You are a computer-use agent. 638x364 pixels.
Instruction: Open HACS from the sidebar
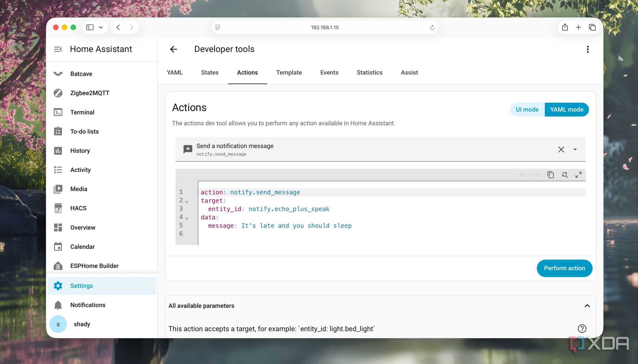click(102, 208)
